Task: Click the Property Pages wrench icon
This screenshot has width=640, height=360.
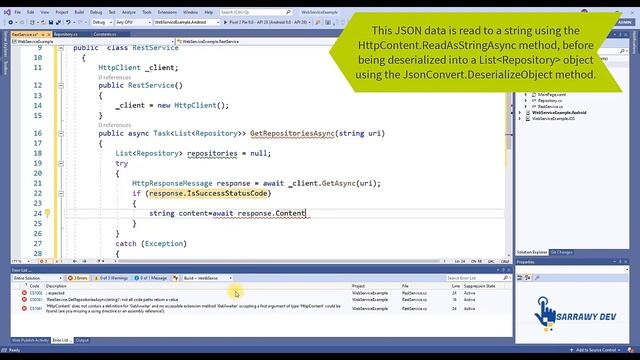Action: [x=537, y=278]
